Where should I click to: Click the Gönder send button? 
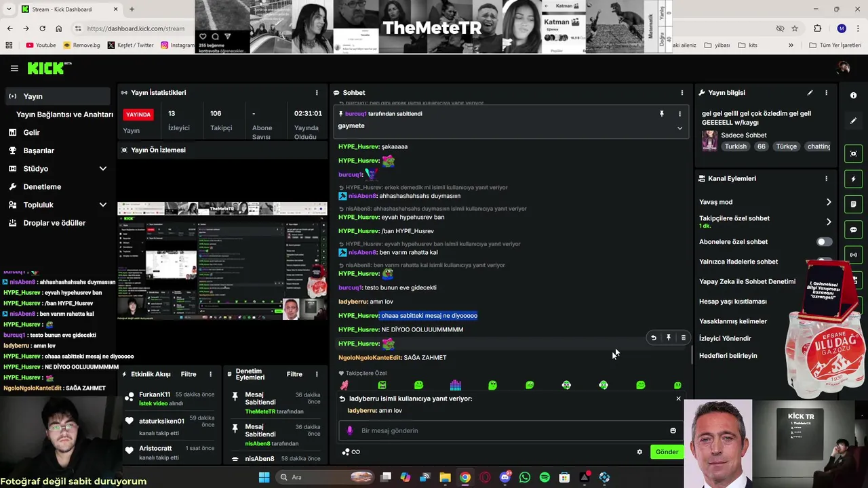(667, 452)
